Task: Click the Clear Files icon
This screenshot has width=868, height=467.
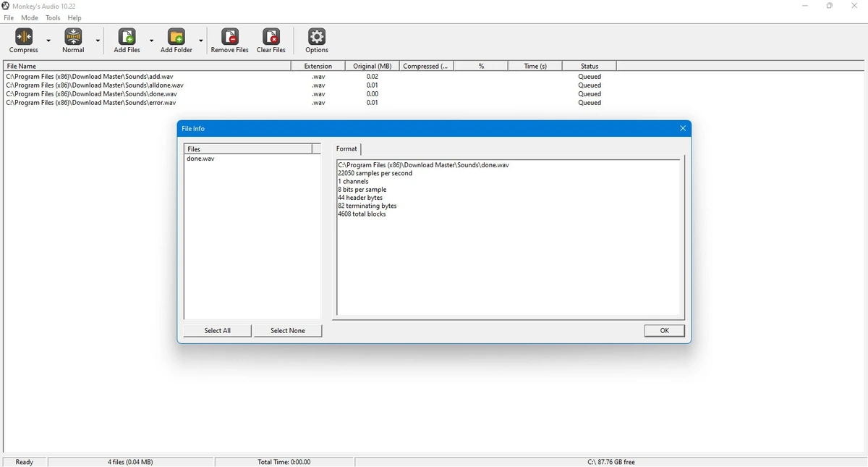Action: click(271, 36)
